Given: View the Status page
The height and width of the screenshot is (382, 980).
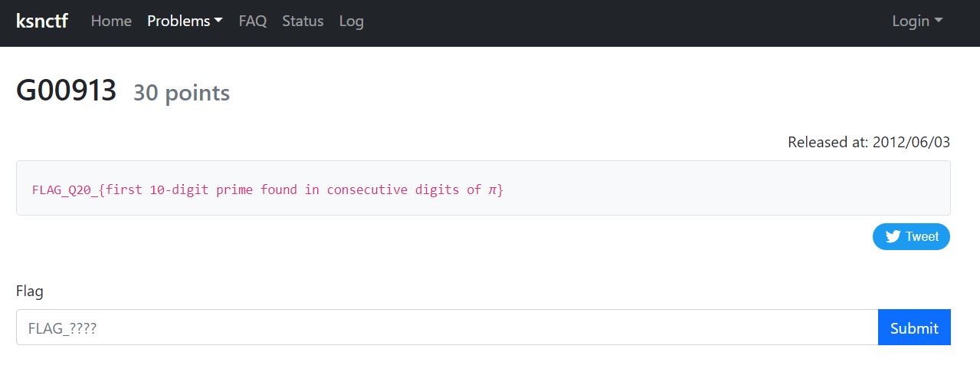Looking at the screenshot, I should [x=303, y=21].
